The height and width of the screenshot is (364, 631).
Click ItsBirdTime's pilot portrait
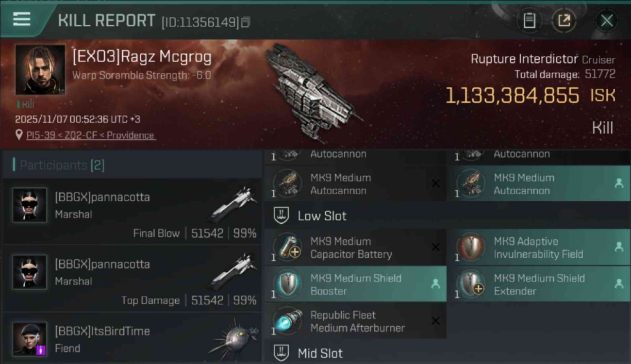point(30,338)
